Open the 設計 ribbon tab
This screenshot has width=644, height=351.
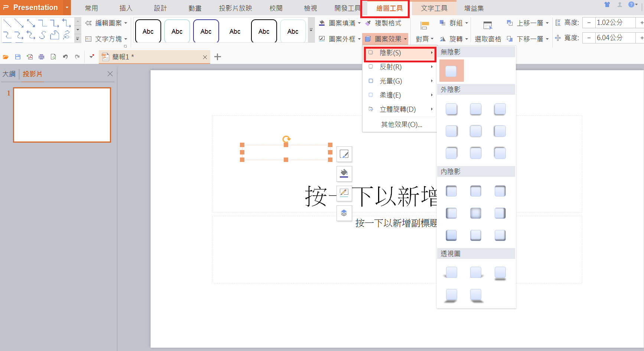point(160,8)
